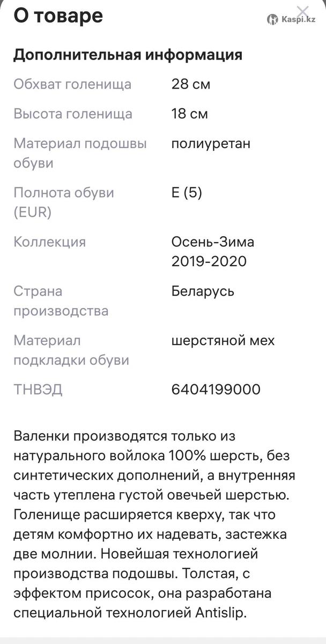Tap the Полнота обуви (EUR) label
326x644 pixels.
pos(64,202)
